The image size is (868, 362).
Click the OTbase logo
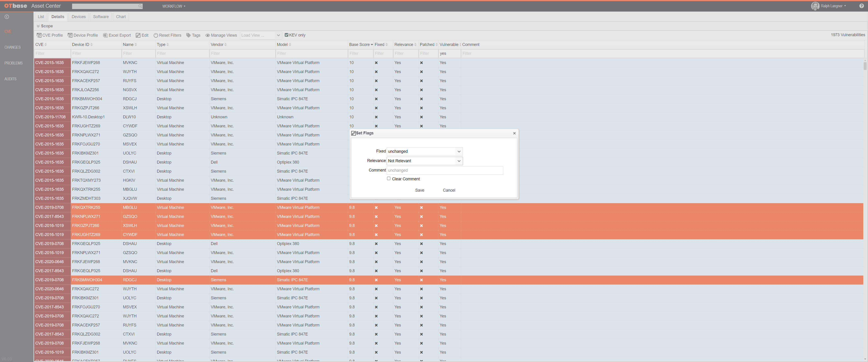[x=16, y=6]
